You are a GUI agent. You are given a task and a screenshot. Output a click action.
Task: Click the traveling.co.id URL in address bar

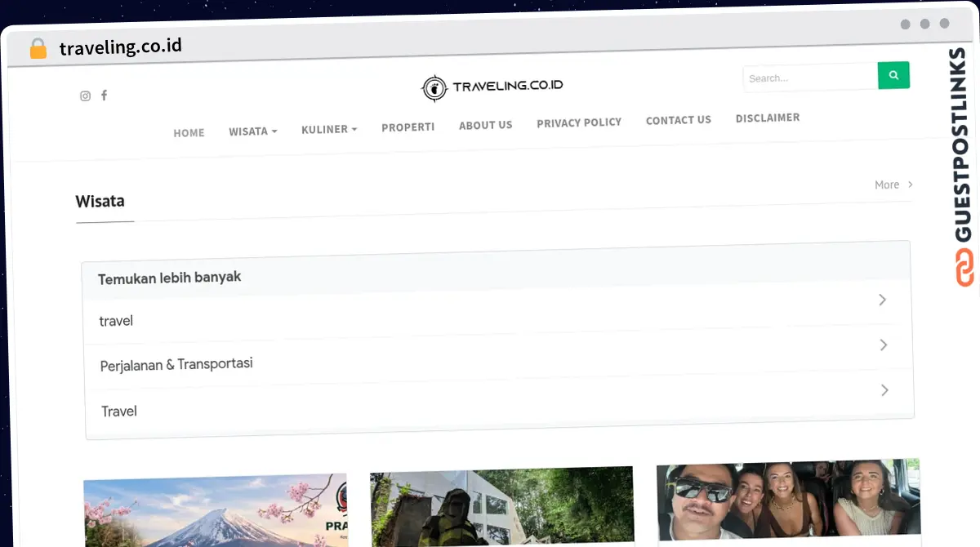121,47
